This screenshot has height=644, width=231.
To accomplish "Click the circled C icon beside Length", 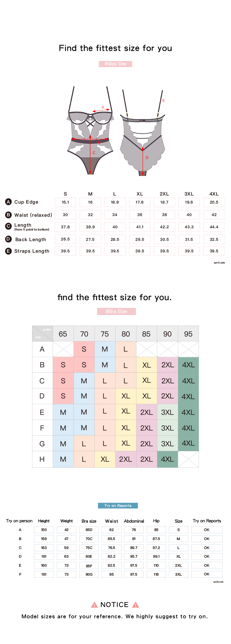I will [x=9, y=226].
